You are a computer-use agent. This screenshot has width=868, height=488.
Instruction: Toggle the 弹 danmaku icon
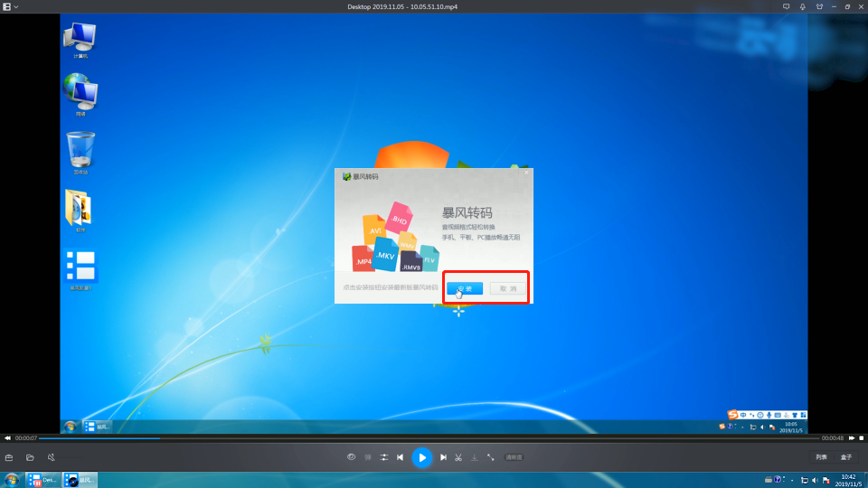(x=368, y=457)
